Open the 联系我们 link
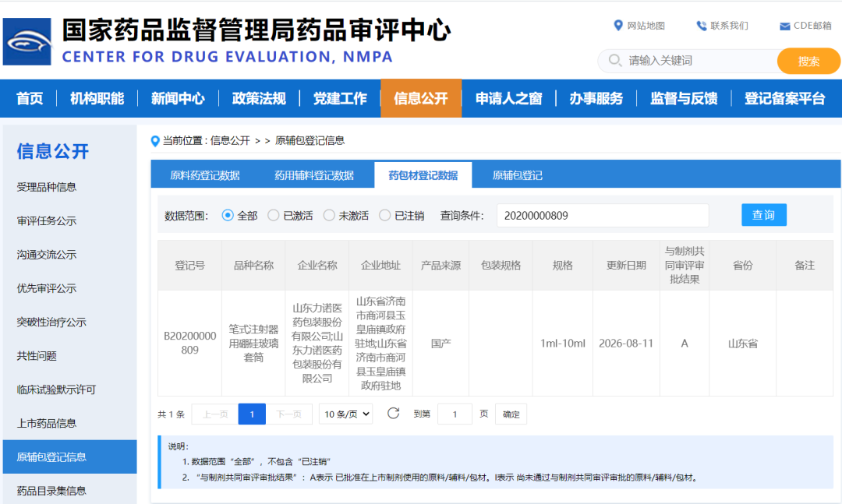The width and height of the screenshot is (842, 504). coord(729,26)
